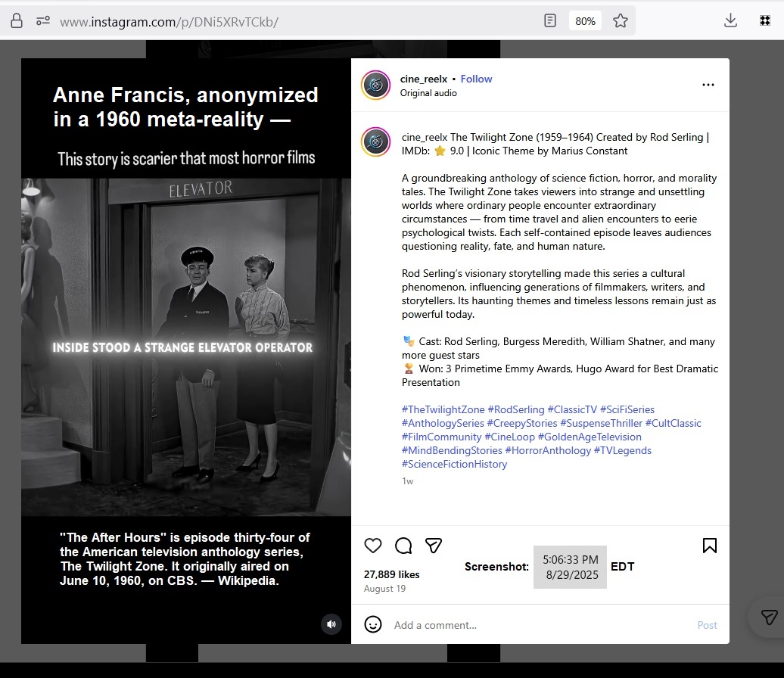View the 27,889 likes list

(x=391, y=574)
